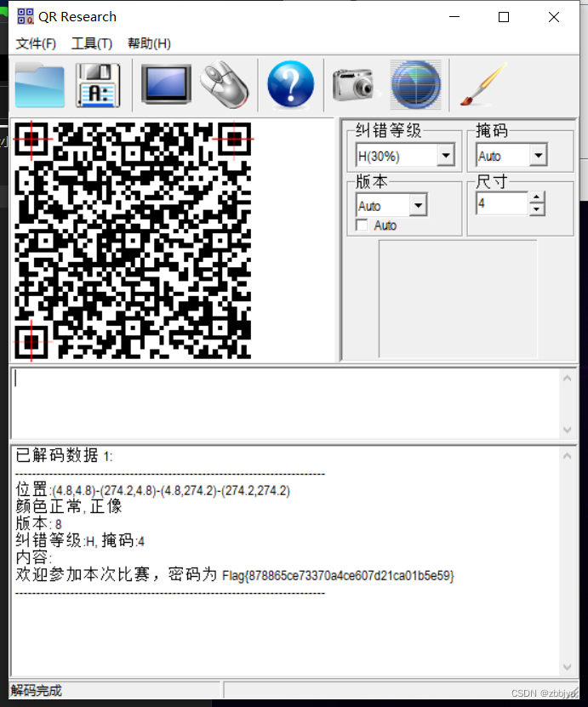Image resolution: width=588 pixels, height=707 pixels.
Task: Click the 已解码数据 1: heading
Action: 64,456
